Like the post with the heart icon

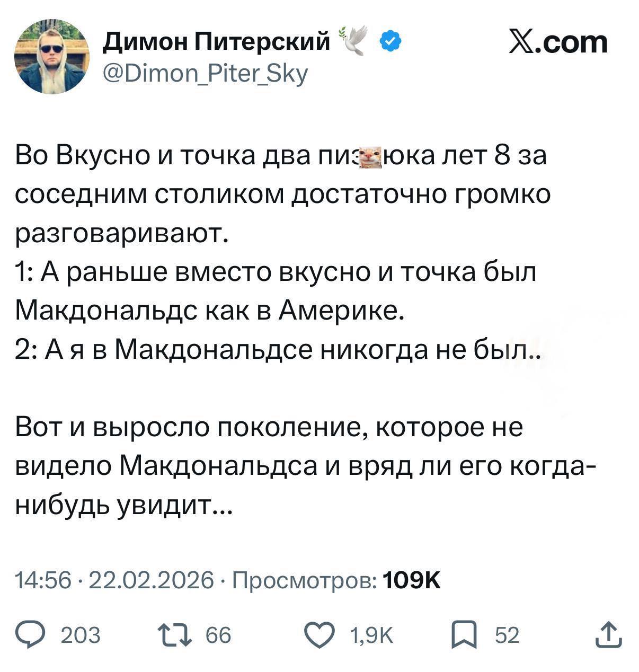pos(321,634)
